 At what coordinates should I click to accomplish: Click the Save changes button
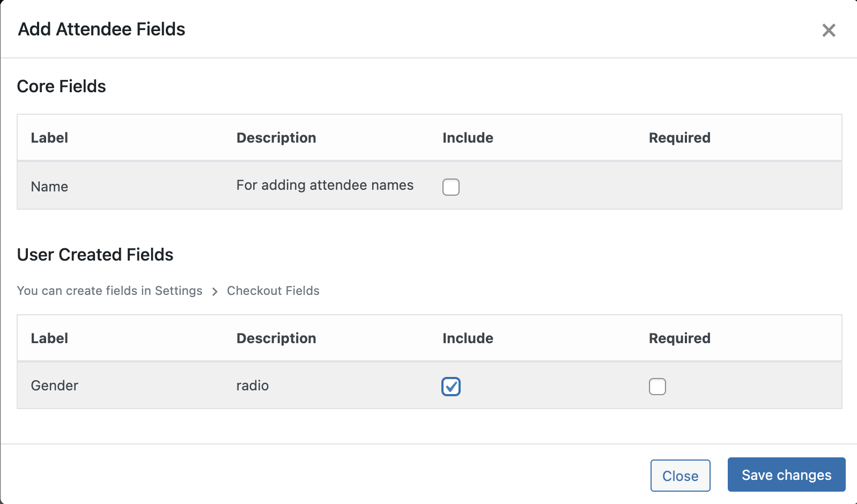coord(786,475)
